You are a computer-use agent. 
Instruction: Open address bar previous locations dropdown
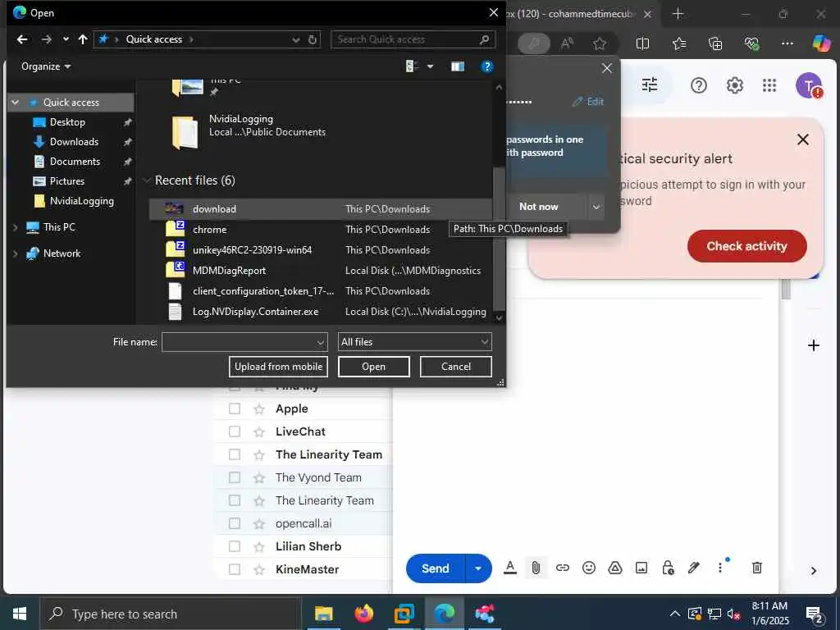[295, 39]
